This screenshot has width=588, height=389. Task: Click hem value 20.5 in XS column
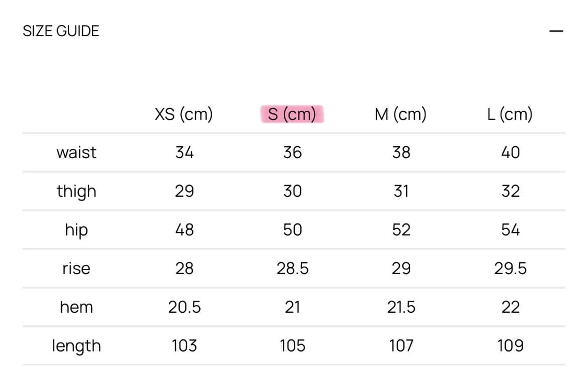click(x=184, y=308)
